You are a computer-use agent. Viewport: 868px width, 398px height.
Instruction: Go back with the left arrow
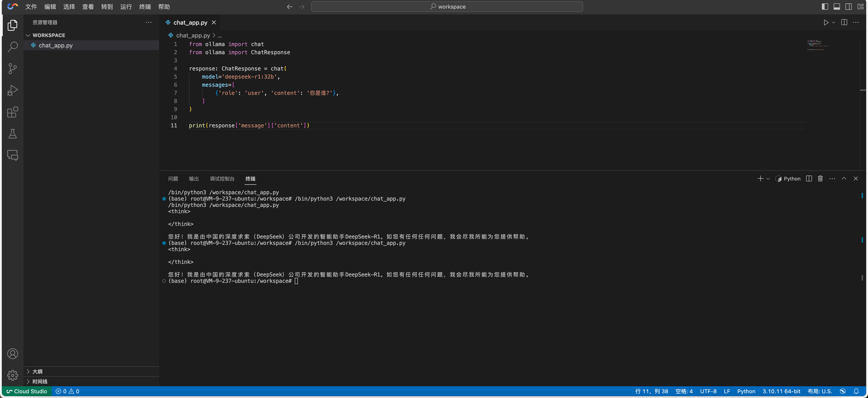tap(289, 7)
